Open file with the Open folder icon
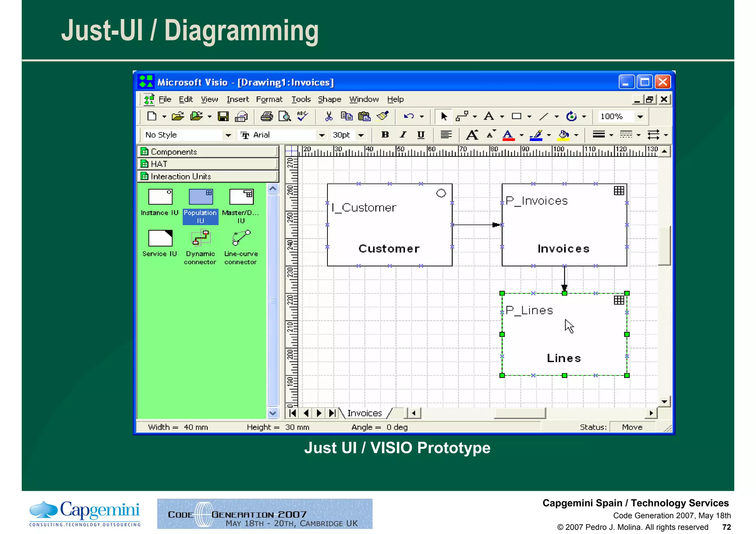 (x=178, y=117)
